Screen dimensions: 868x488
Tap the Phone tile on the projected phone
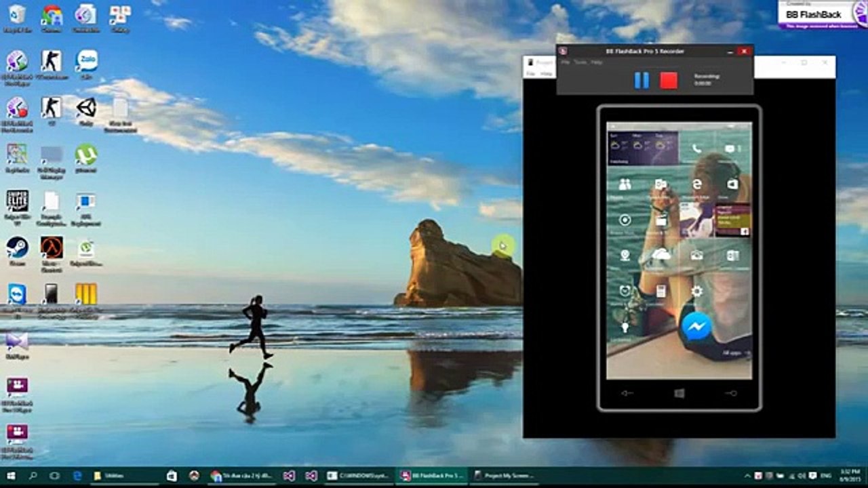(696, 148)
